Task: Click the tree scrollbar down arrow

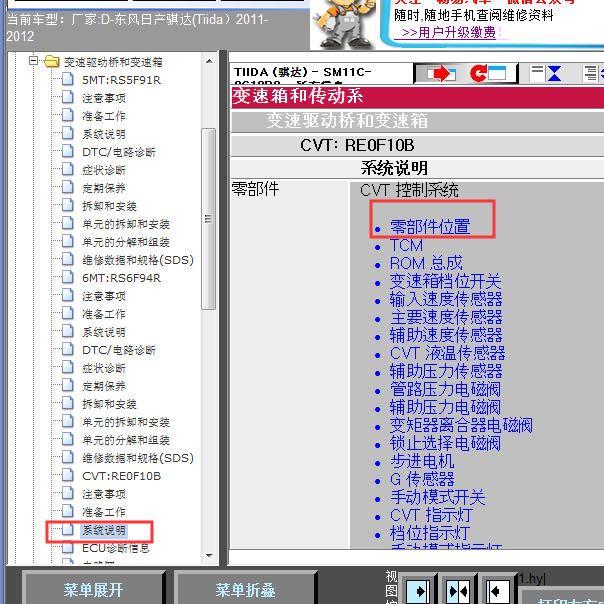Action: click(x=209, y=555)
